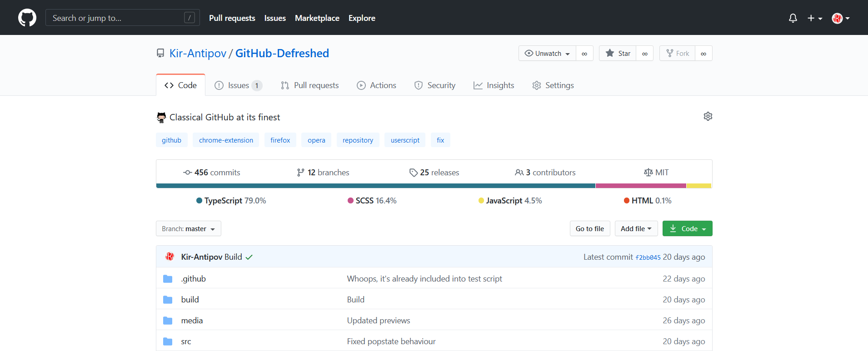Image resolution: width=868 pixels, height=351 pixels.
Task: View the 12 branches
Action: 323,173
